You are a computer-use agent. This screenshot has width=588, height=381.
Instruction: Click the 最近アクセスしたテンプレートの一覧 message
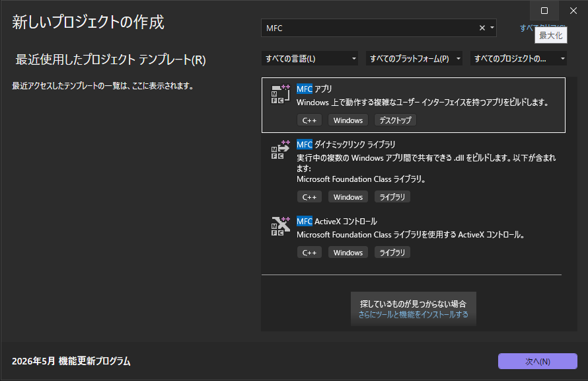pyautogui.click(x=103, y=85)
